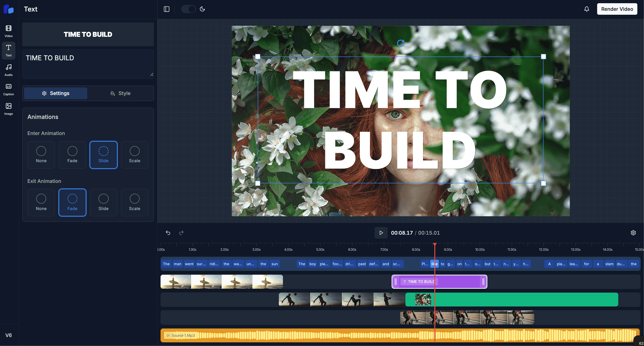Image resolution: width=644 pixels, height=346 pixels.
Task: Click the Render Video button
Action: tap(617, 9)
